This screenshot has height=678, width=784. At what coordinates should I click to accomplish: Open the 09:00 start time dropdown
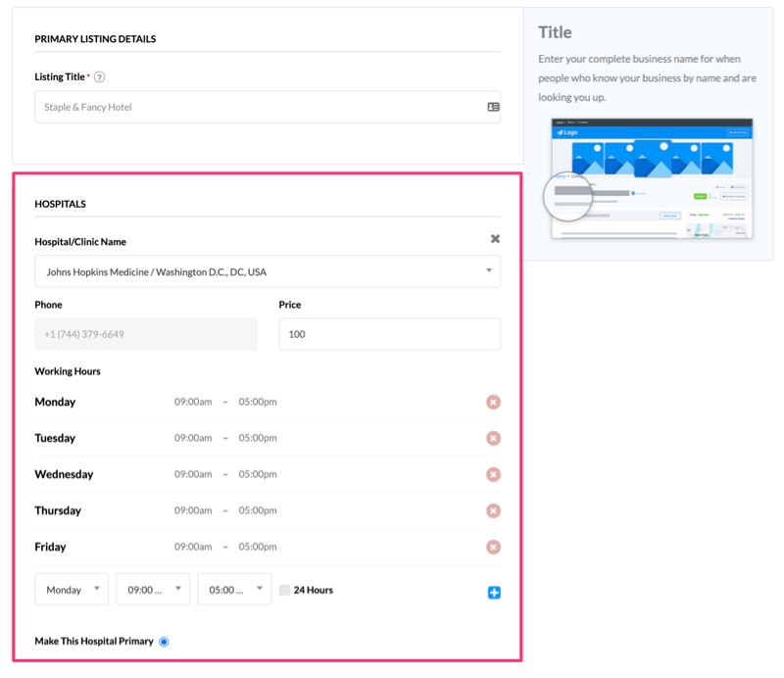153,590
